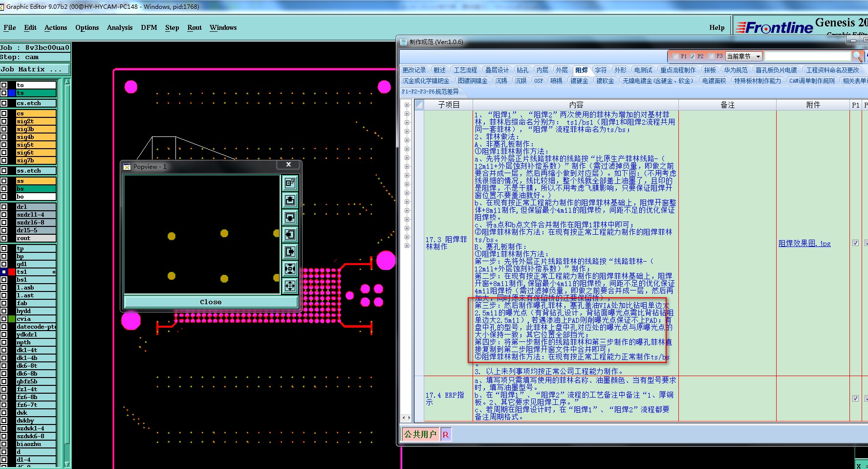
Task: Uncheck the P2 checkbox in the search bar
Action: (x=693, y=56)
